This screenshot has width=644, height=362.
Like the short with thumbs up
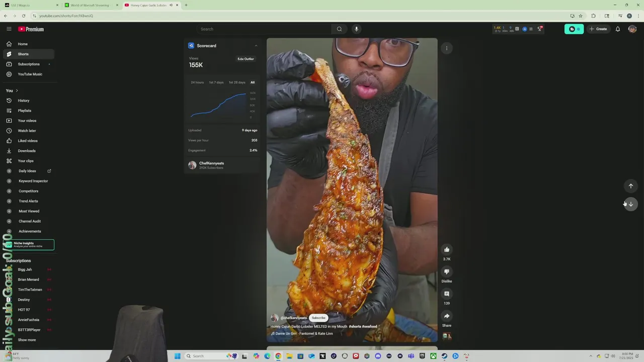click(446, 249)
